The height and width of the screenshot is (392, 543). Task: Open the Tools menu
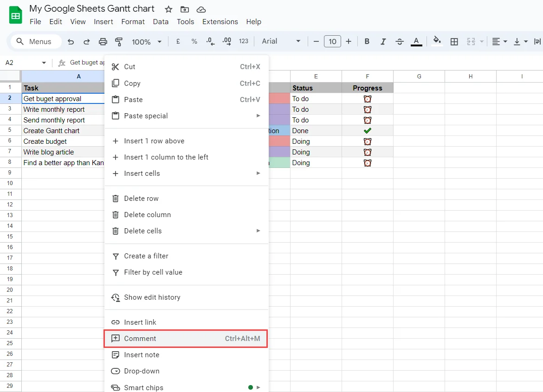click(185, 22)
